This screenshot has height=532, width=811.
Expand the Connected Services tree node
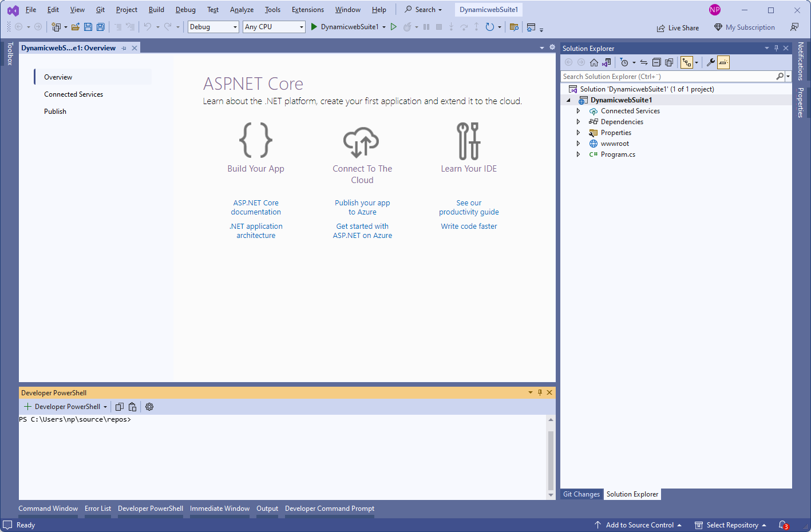[x=578, y=111]
